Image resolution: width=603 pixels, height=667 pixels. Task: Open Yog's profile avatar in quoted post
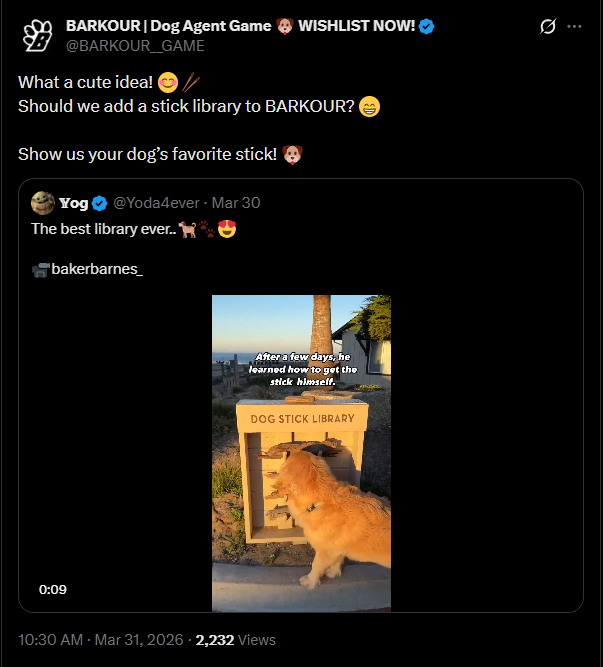43,203
